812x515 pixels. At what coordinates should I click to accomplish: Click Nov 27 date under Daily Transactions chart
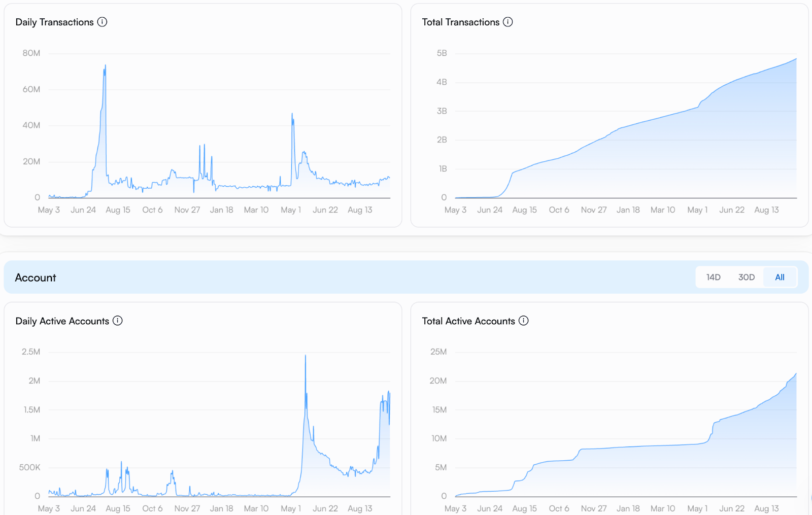pos(187,210)
